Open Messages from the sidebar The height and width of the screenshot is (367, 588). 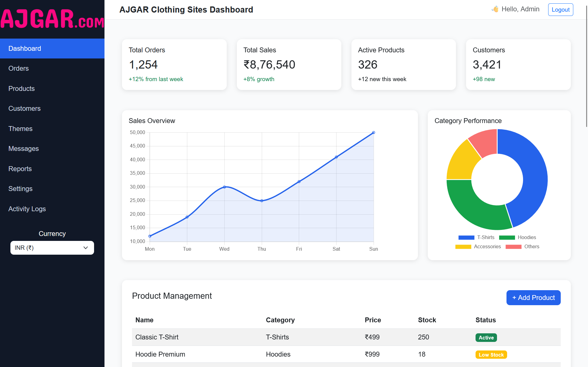click(24, 149)
